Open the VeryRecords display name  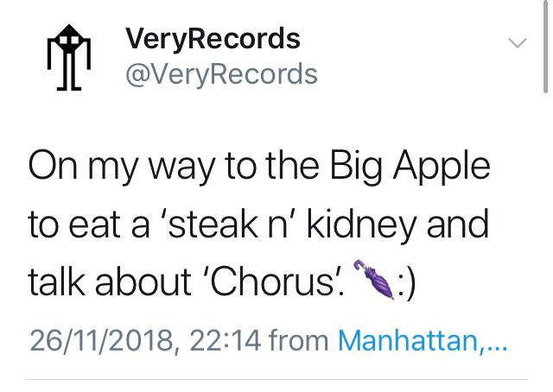(x=213, y=39)
